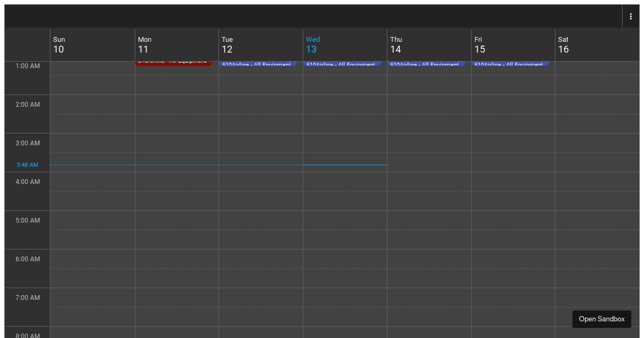Open the 510Airline - All Equipment event on Tuesday
Viewport: 644px width, 338px height.
pyautogui.click(x=259, y=64)
